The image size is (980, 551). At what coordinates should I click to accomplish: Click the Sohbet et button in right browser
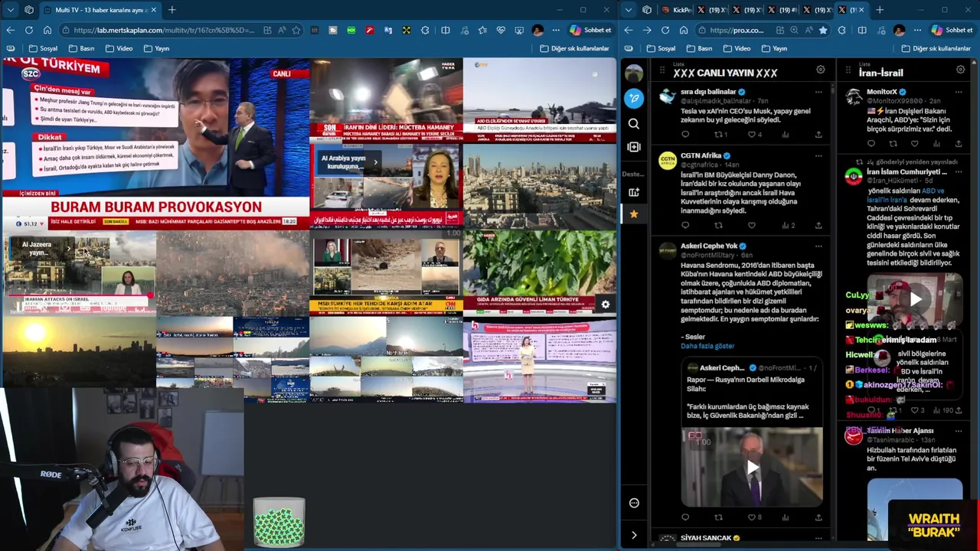(952, 31)
